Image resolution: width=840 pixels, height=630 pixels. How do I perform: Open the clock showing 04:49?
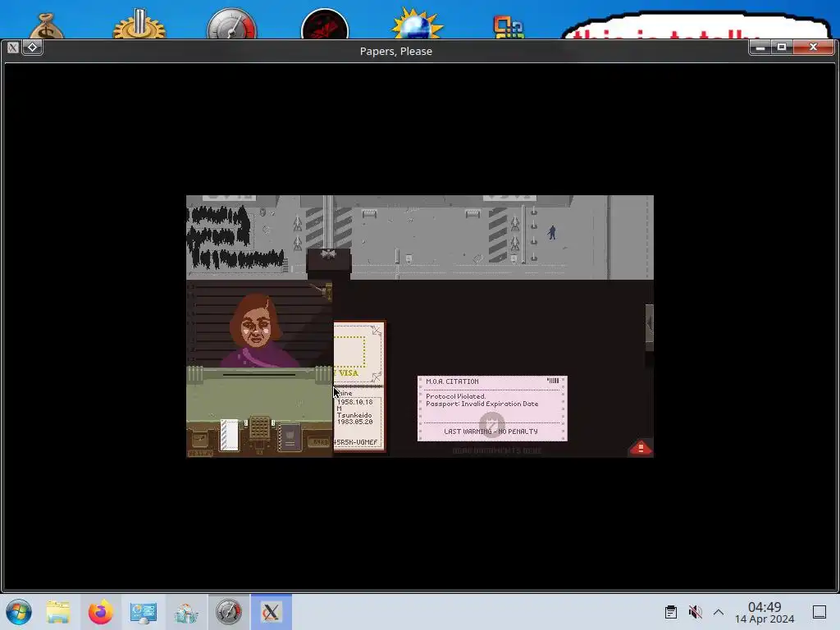765,612
